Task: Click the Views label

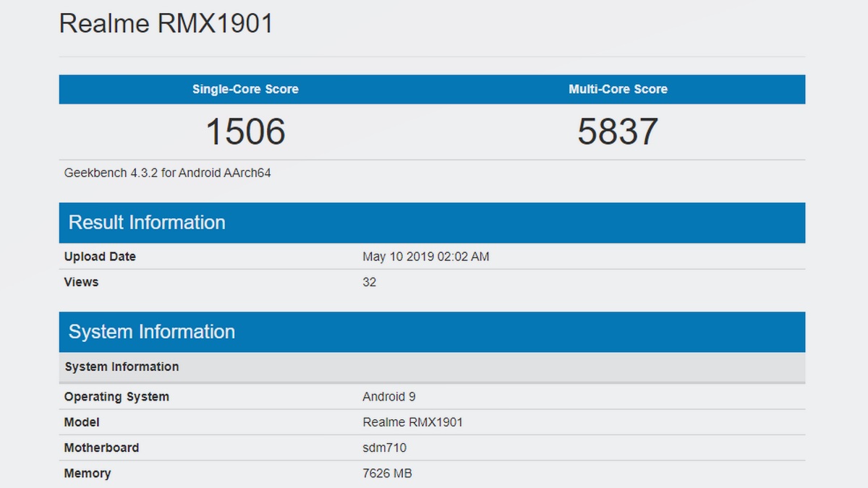Action: coord(81,282)
